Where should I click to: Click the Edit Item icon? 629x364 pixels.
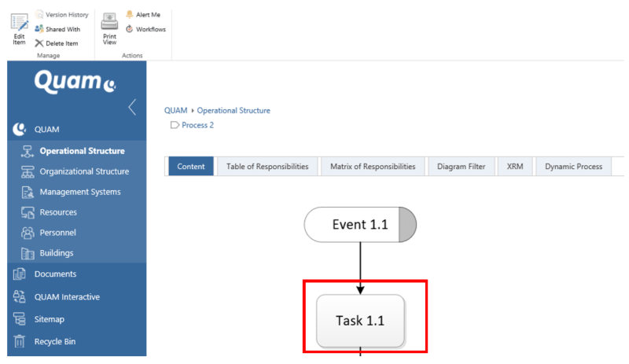[x=19, y=24]
